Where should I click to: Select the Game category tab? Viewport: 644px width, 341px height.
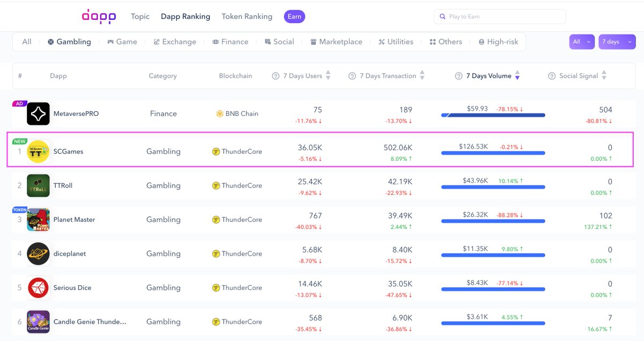tap(122, 42)
